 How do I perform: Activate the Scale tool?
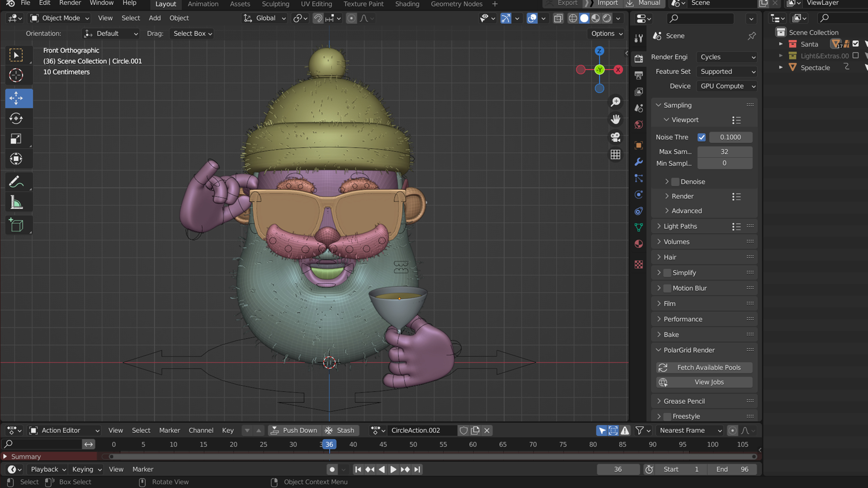point(16,139)
